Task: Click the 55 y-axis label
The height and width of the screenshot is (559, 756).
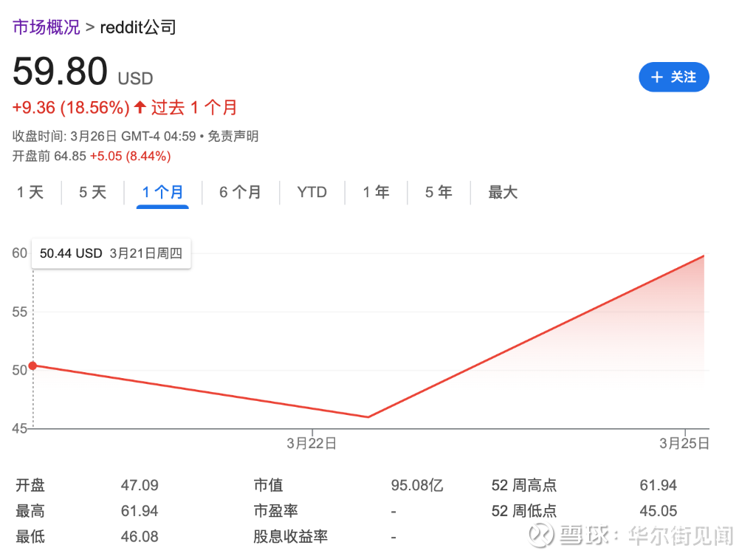Action: [20, 312]
